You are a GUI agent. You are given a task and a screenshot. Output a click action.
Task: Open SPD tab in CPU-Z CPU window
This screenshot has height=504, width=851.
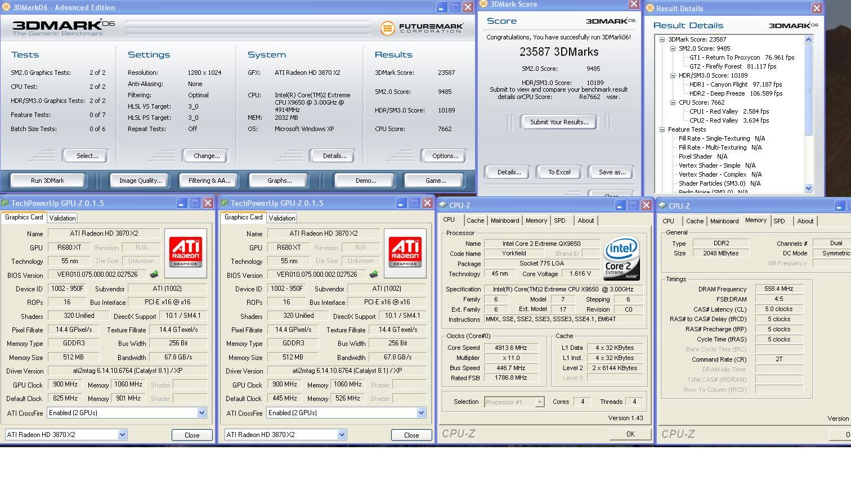tap(559, 220)
